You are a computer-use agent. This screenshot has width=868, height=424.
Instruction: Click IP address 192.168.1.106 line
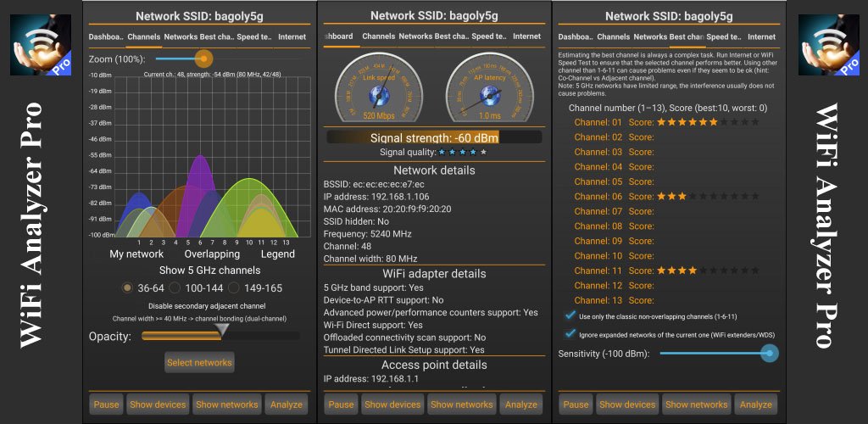376,197
